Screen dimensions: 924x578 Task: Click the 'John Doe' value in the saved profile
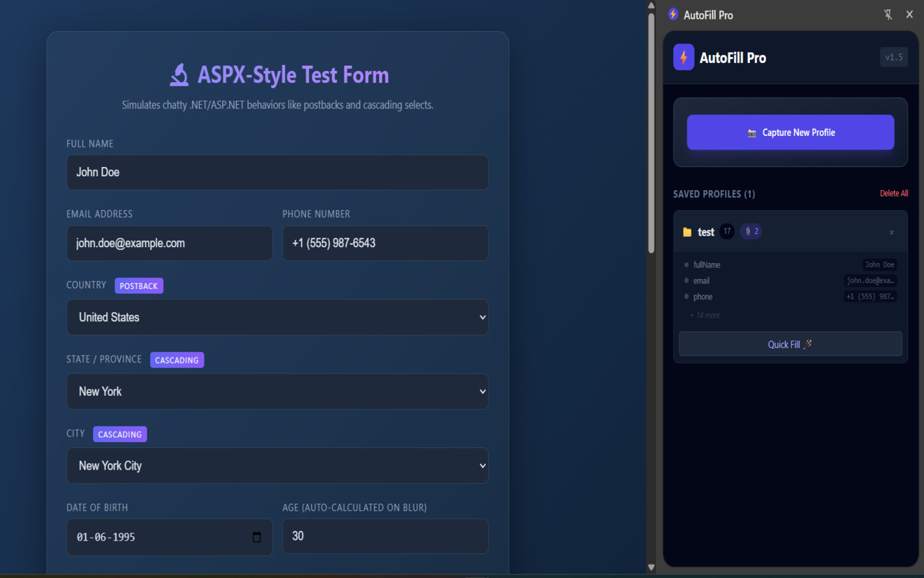click(x=880, y=264)
